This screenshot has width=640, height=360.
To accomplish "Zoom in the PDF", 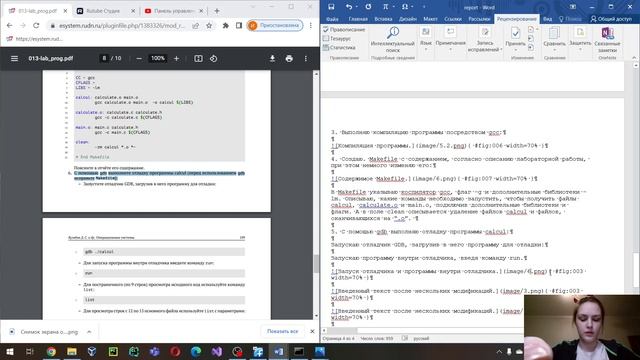I will [176, 58].
